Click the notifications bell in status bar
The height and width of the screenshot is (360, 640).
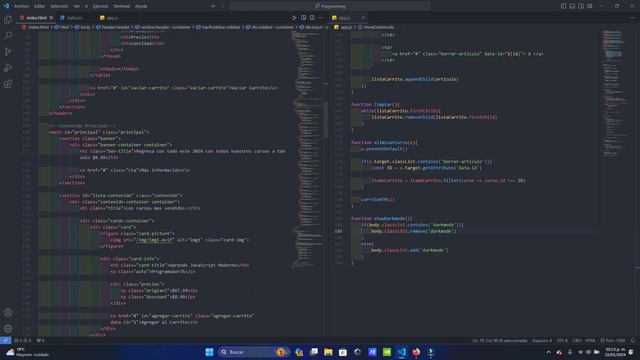[x=633, y=340]
